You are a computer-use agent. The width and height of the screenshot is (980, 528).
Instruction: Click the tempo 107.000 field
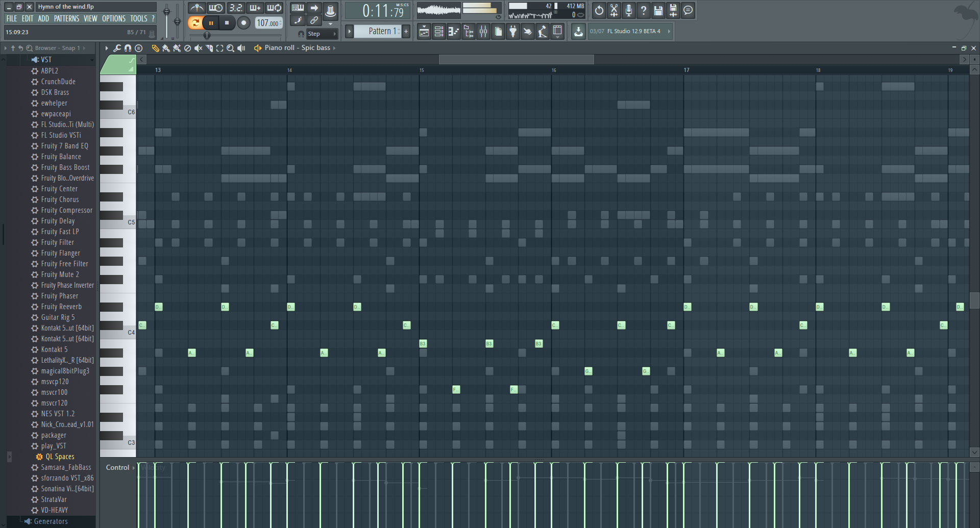tap(269, 23)
